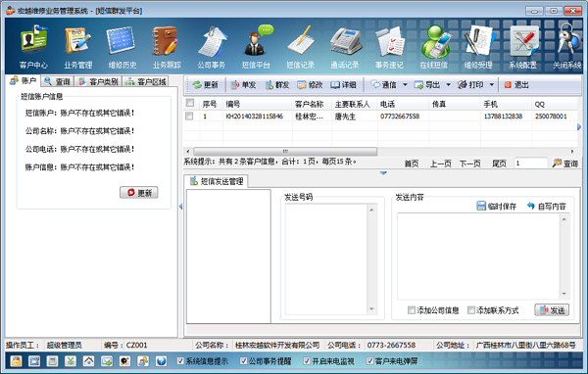Click the 更新 button in account info
588x374 pixels.
[x=139, y=192]
